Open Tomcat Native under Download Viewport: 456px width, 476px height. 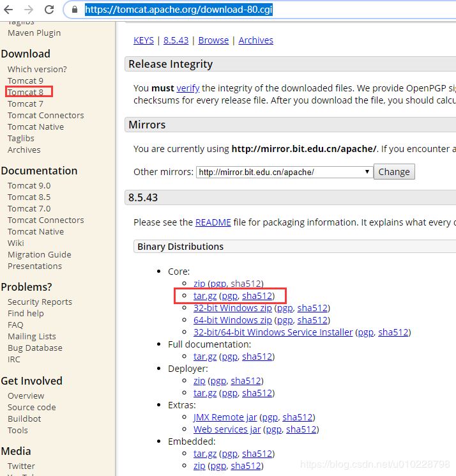coord(36,127)
